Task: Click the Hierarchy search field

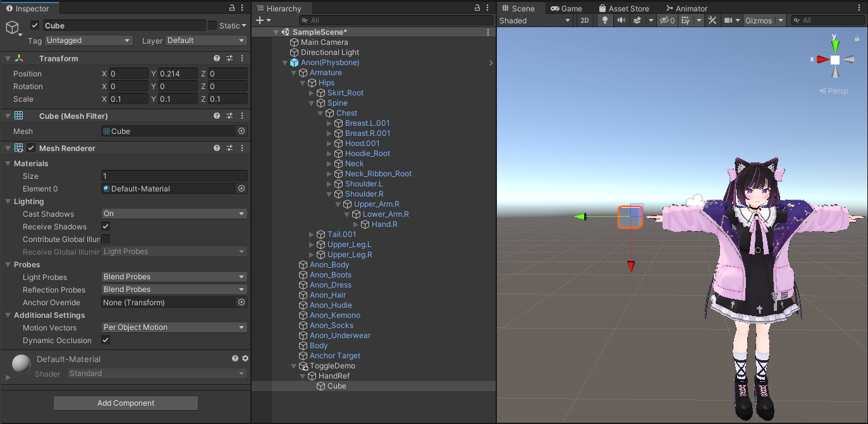Action: click(395, 20)
